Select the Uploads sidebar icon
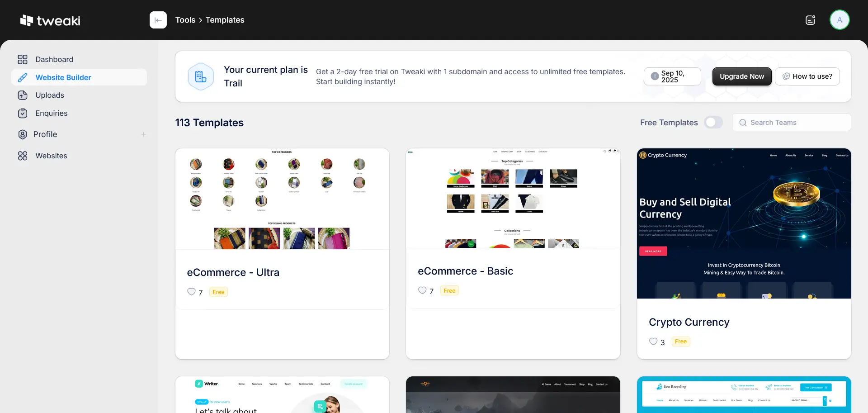Screen dimensions: 868x413 (23, 95)
